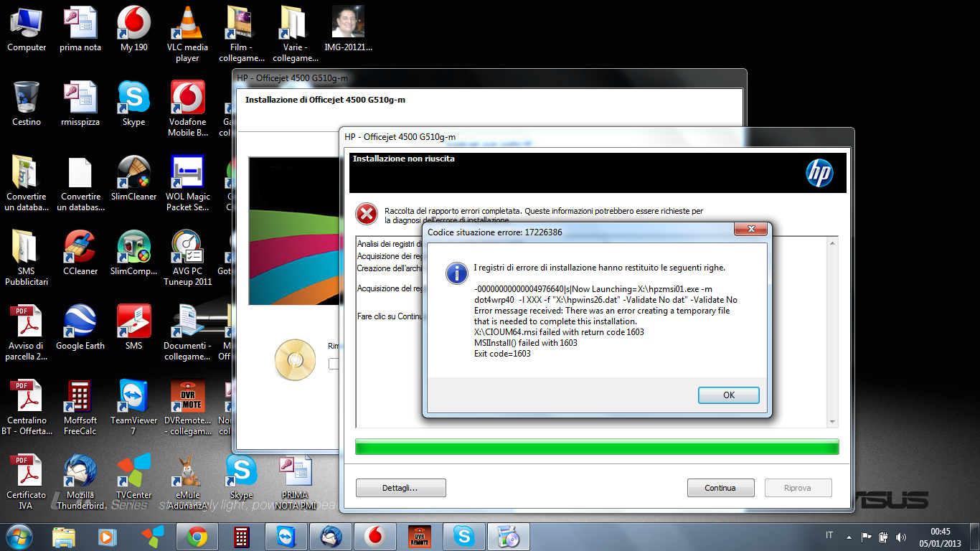The height and width of the screenshot is (551, 980).
Task: Select the SlimCleaner shortcut
Action: point(134,179)
